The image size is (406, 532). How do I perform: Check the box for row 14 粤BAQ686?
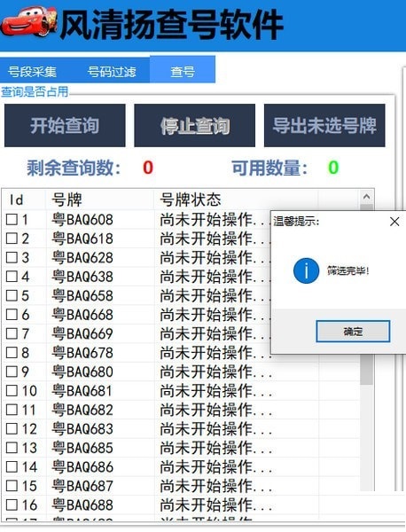pyautogui.click(x=12, y=467)
